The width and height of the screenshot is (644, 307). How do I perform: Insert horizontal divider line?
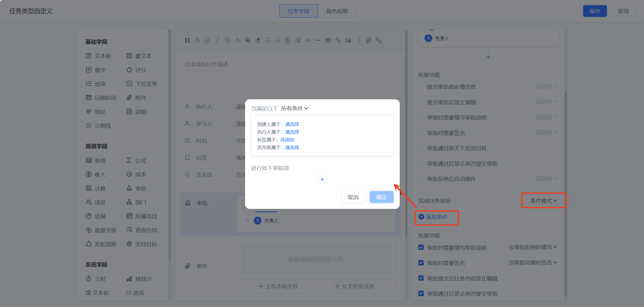318,40
